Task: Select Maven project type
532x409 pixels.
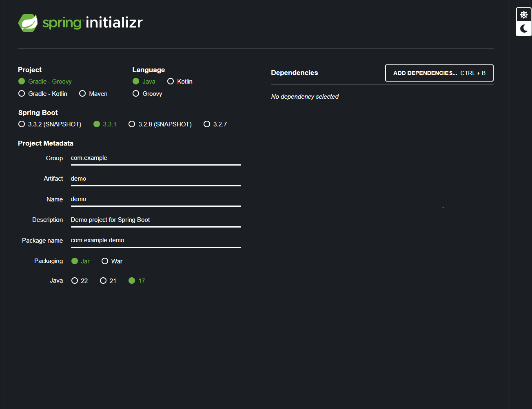Action: point(93,94)
